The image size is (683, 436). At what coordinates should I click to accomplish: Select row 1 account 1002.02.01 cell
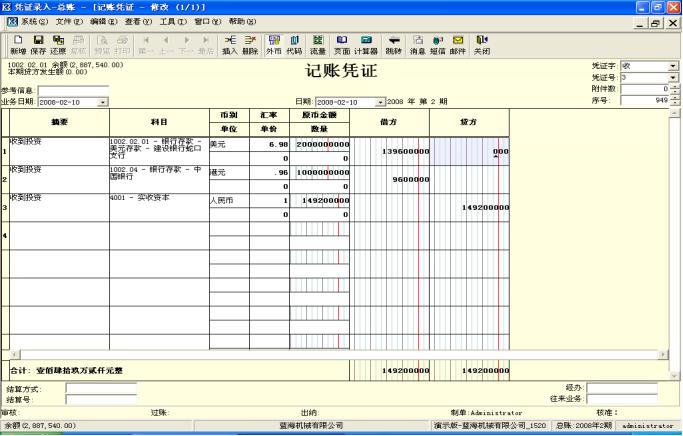pyautogui.click(x=159, y=151)
